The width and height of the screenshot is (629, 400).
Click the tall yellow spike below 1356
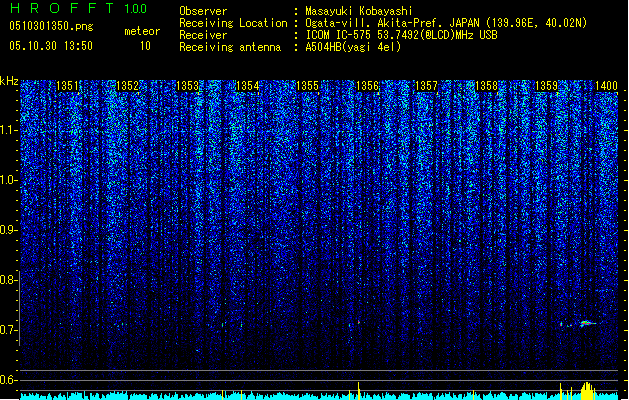pos(359,391)
